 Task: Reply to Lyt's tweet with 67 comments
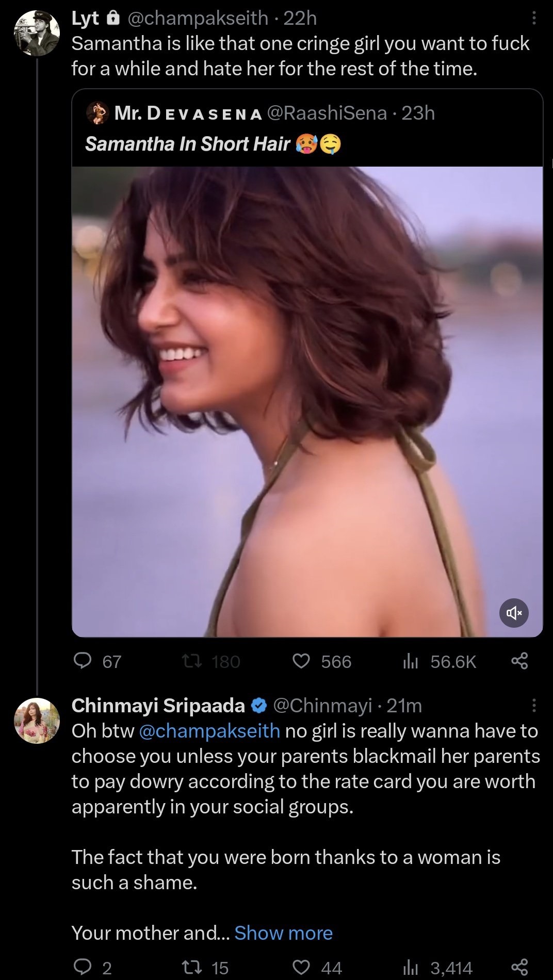83,661
